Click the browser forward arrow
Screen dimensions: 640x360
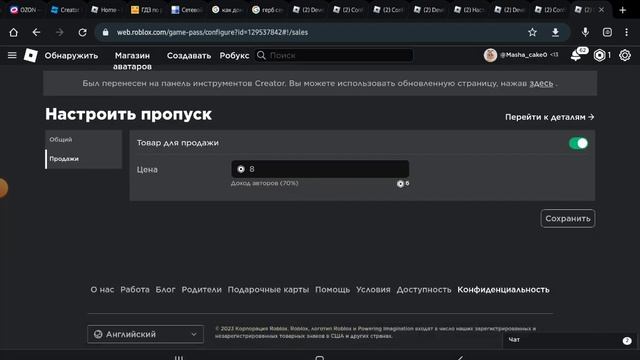pos(60,32)
